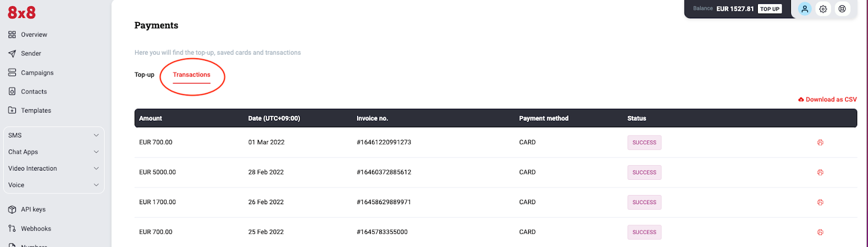The height and width of the screenshot is (247, 868).
Task: Expand the SMS menu section
Action: click(54, 135)
